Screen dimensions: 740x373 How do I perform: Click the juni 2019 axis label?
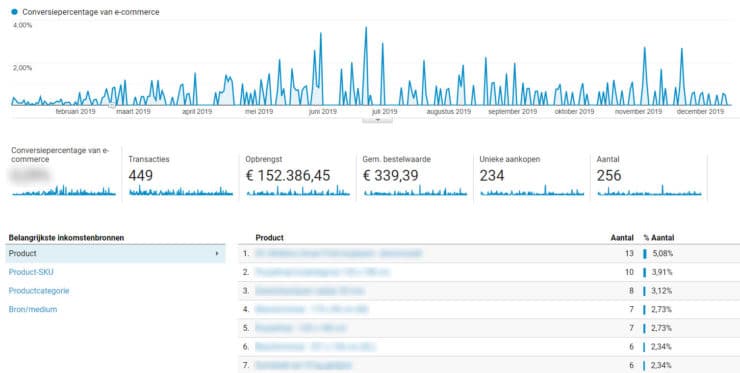(x=323, y=112)
